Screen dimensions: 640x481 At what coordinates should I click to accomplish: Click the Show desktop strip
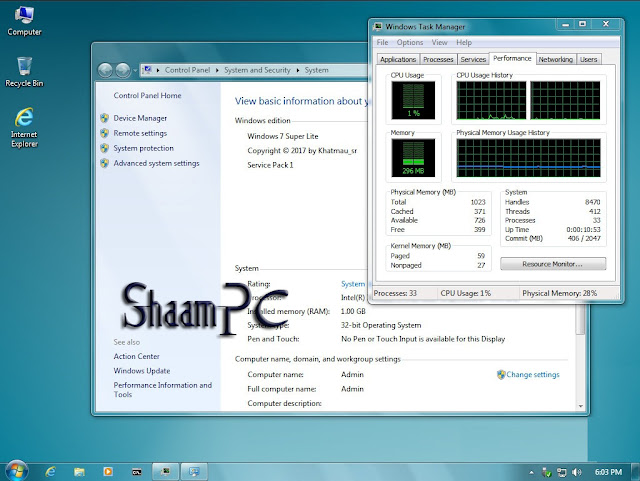coord(636,472)
